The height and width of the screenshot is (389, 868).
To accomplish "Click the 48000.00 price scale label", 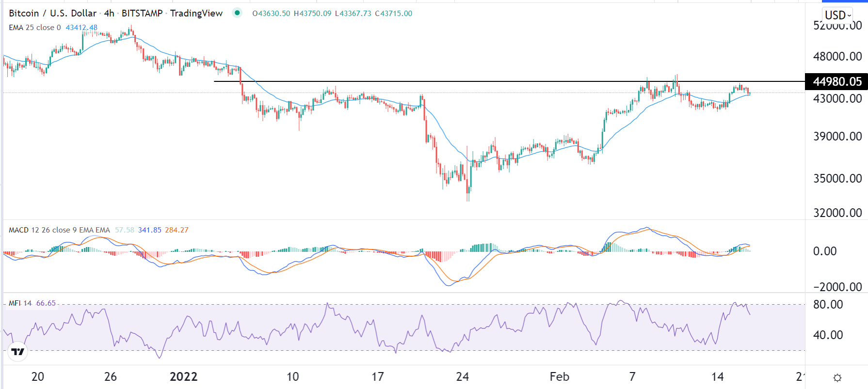I will point(837,56).
